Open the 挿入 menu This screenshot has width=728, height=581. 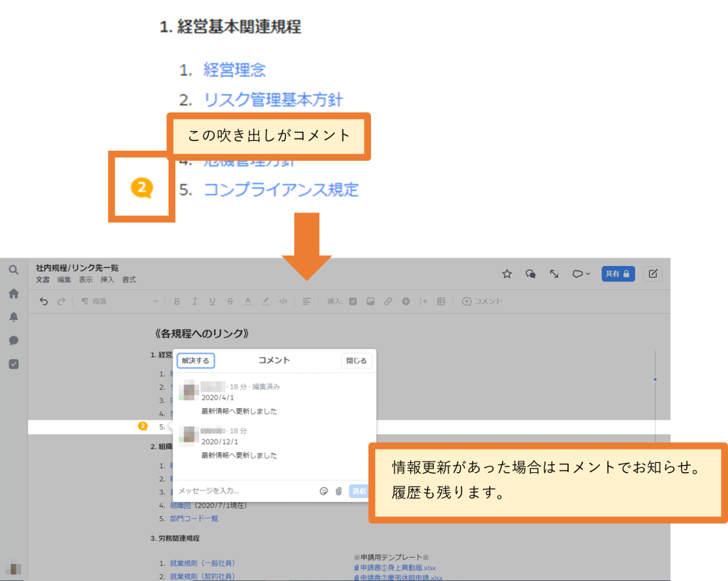[107, 280]
